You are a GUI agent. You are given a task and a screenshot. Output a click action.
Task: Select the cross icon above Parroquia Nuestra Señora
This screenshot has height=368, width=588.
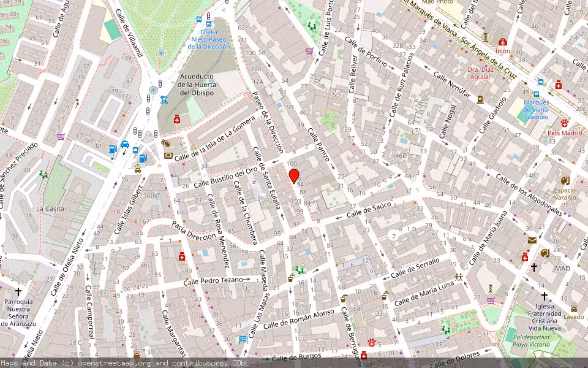(18, 291)
